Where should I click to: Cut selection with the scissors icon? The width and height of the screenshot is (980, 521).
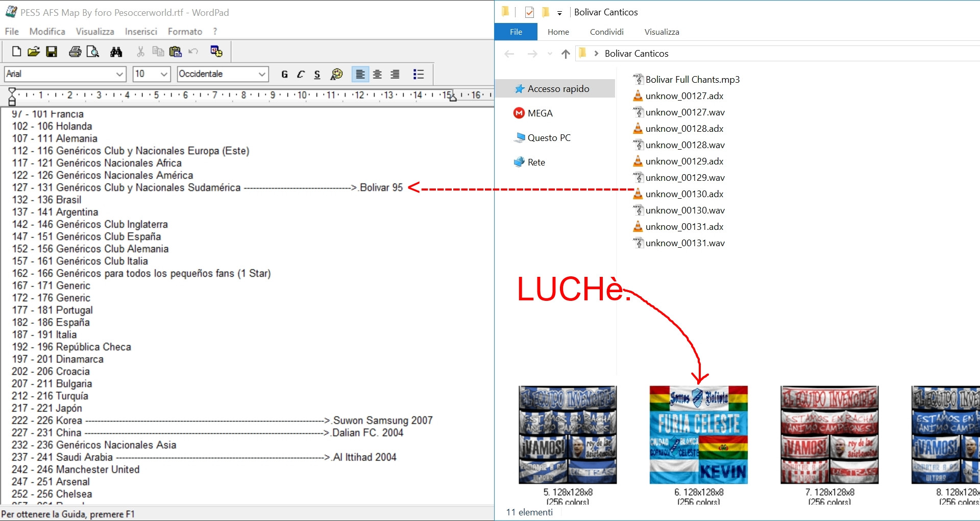coord(140,52)
